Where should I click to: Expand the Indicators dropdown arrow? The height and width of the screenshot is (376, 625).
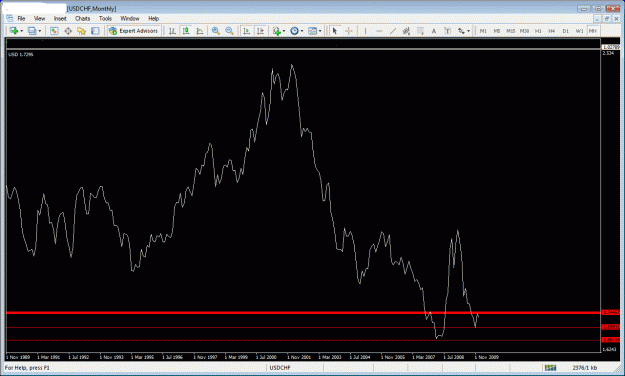(x=284, y=31)
